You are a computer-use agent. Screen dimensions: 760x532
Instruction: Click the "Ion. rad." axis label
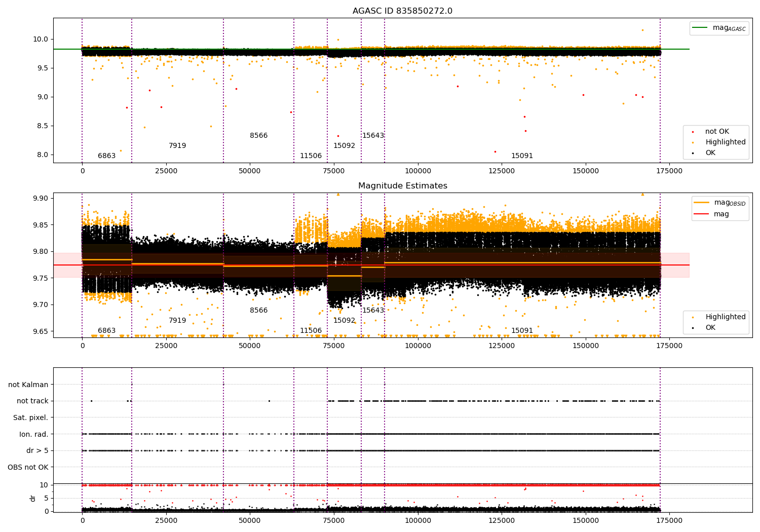tap(34, 435)
